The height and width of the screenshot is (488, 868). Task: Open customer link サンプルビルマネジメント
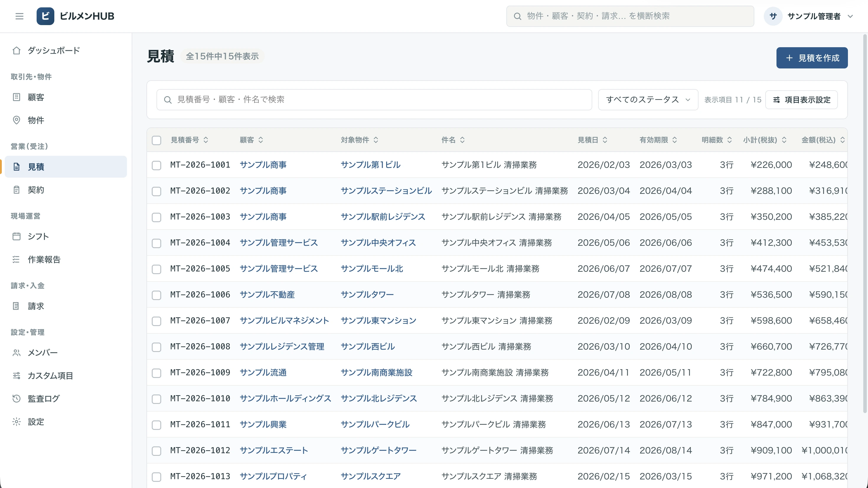284,321
